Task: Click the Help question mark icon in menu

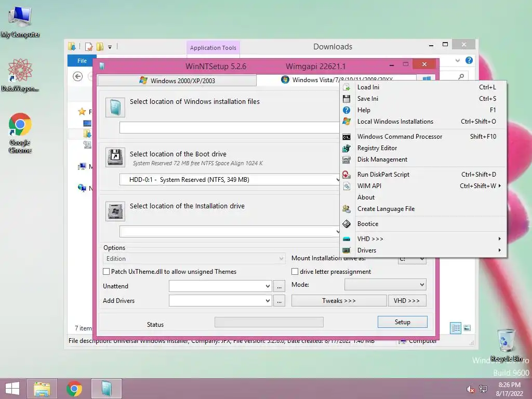Action: pos(347,110)
